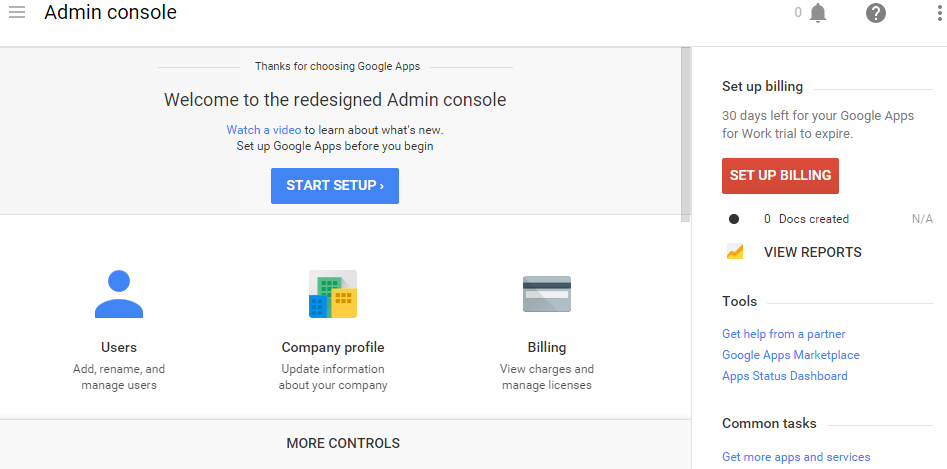
Task: Open Get help from a partner link
Action: coord(783,334)
